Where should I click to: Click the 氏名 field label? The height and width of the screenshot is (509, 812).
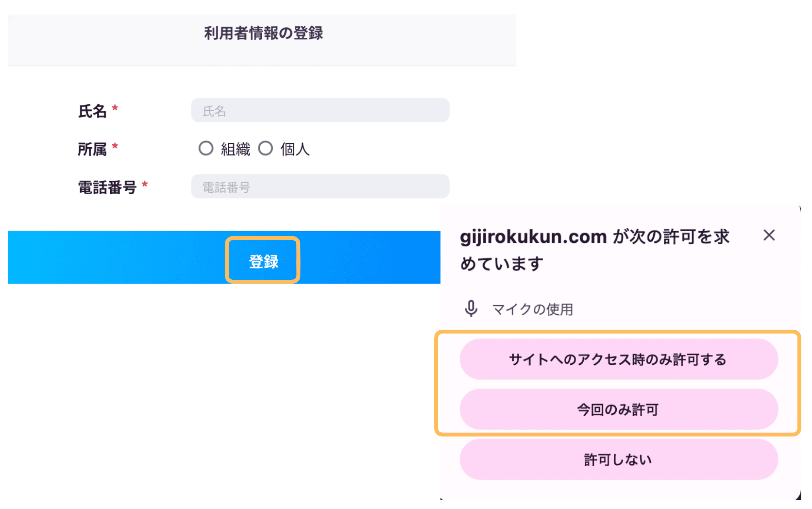92,111
